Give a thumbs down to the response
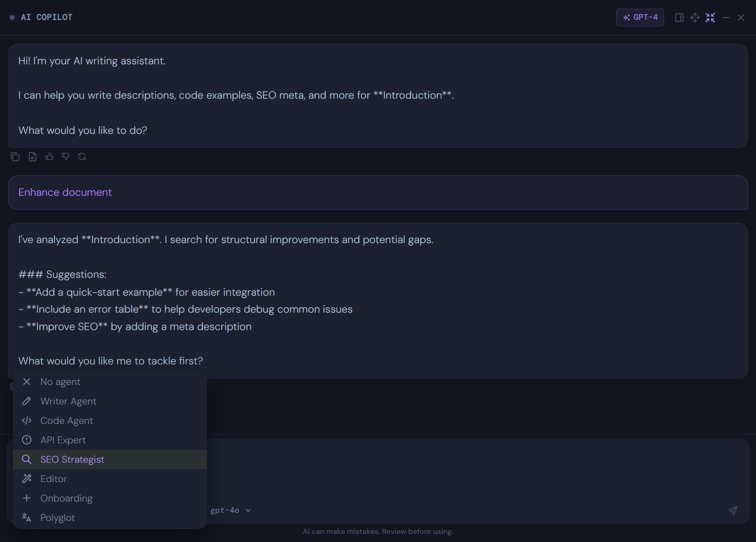The height and width of the screenshot is (542, 756). pyautogui.click(x=65, y=157)
